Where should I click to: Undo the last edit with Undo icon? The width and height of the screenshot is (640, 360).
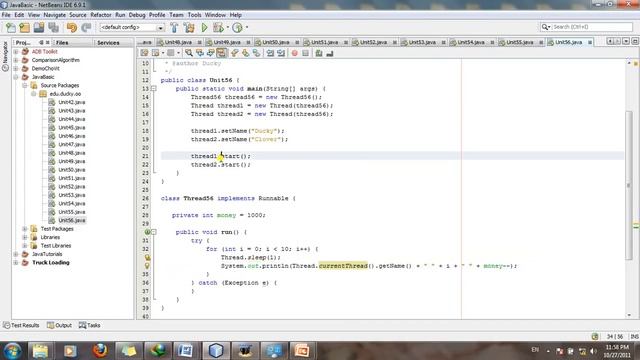pyautogui.click(x=72, y=28)
